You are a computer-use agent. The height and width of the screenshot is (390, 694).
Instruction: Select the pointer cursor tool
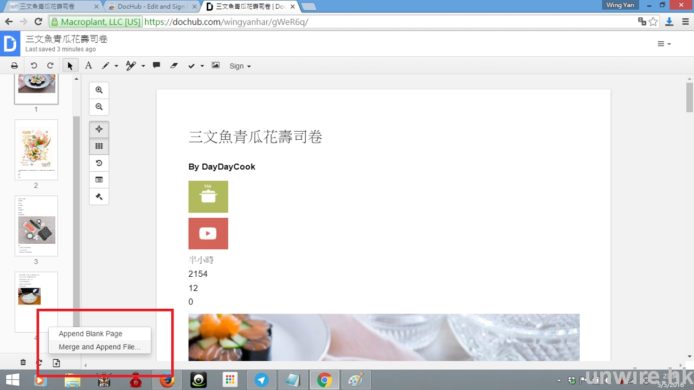69,66
